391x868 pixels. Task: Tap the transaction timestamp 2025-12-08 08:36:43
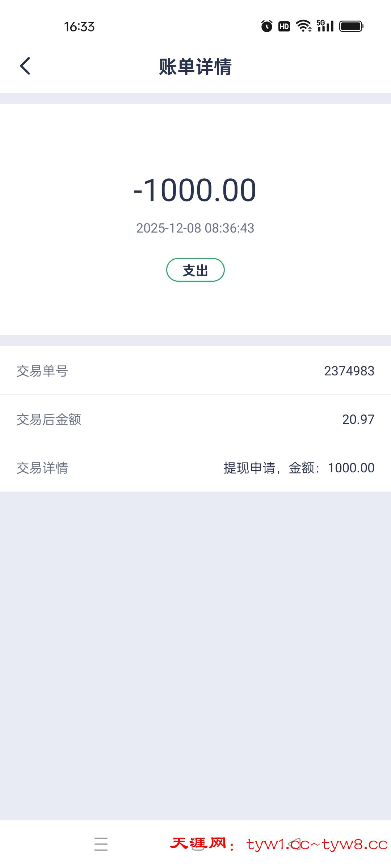(195, 228)
